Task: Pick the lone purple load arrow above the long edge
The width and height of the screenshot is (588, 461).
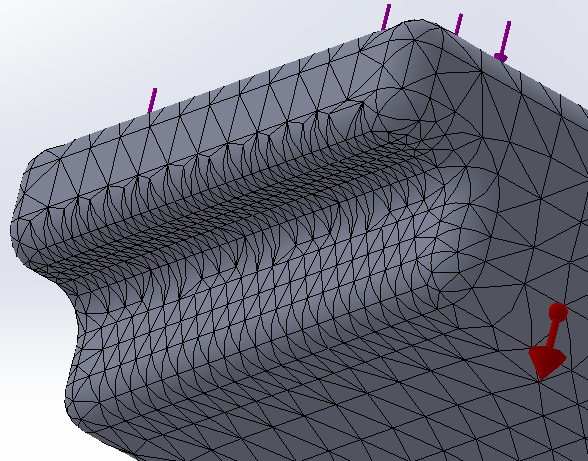Action: pyautogui.click(x=152, y=101)
